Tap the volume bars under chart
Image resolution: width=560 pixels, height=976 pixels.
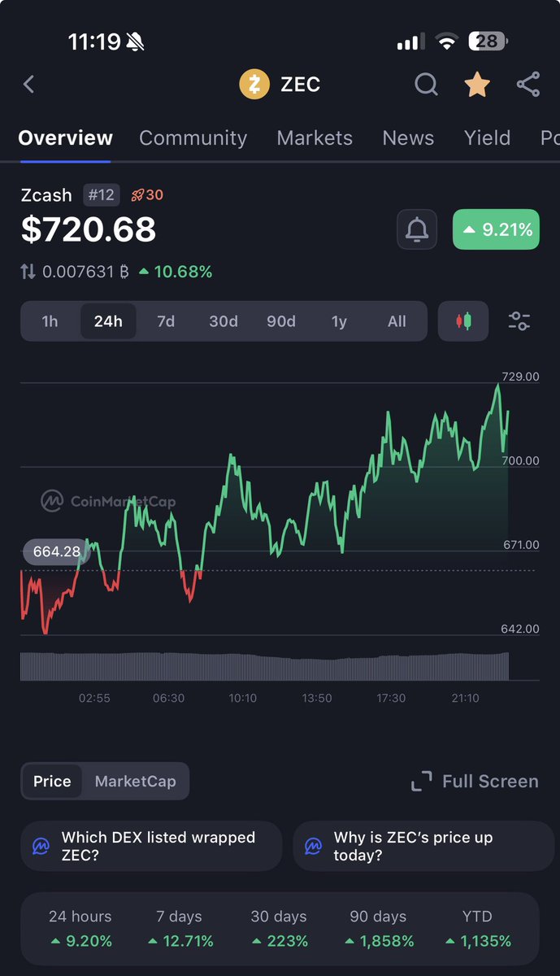click(x=264, y=666)
